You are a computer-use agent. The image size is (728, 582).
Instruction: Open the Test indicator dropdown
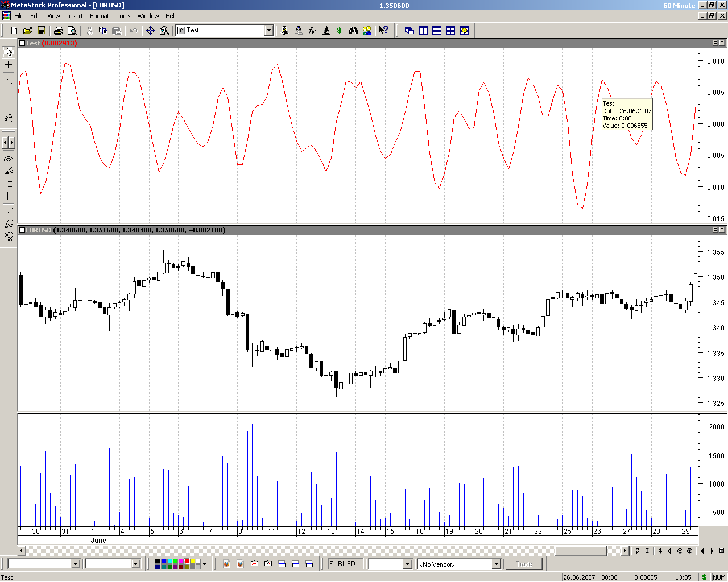click(269, 31)
